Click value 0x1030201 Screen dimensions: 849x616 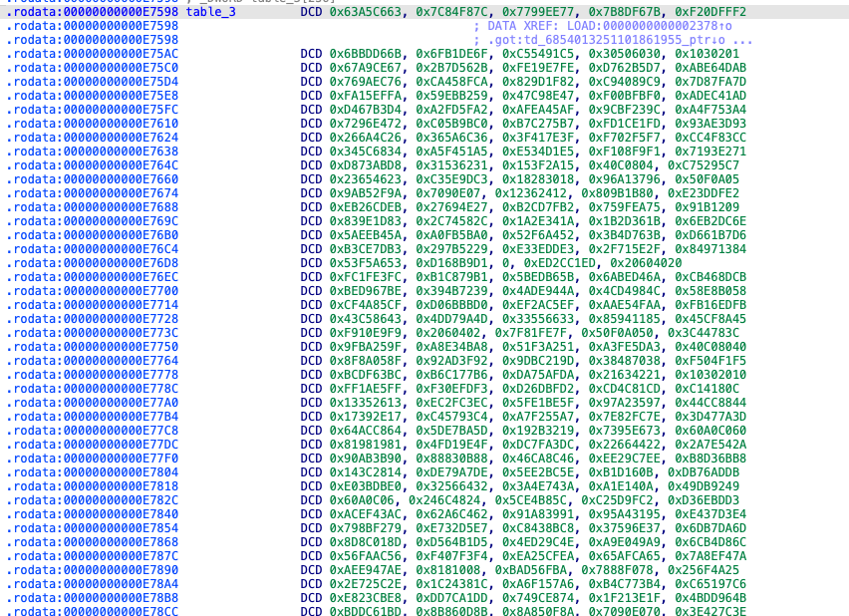pos(707,54)
